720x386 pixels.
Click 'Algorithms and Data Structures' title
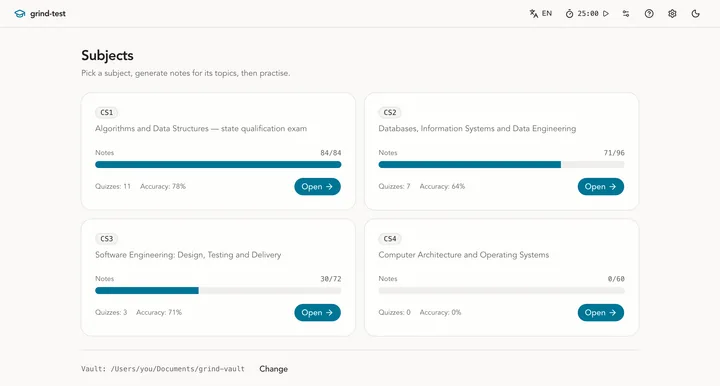tap(152, 129)
